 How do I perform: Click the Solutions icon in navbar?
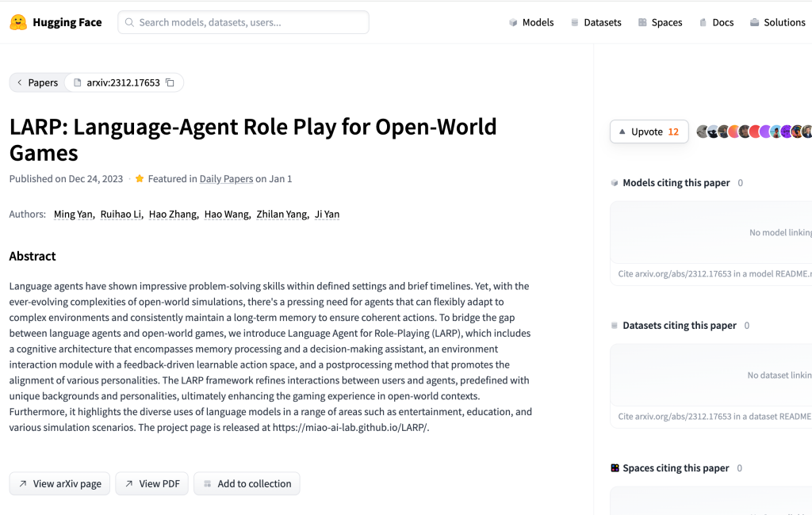point(754,22)
